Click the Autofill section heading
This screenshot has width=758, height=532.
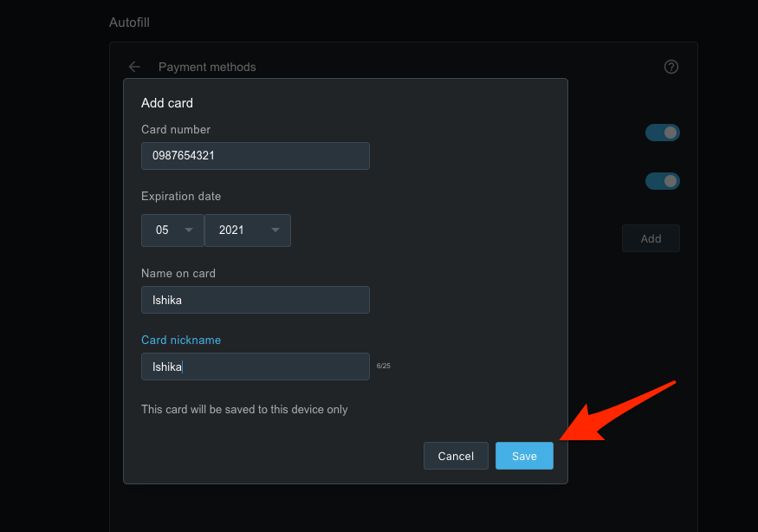tap(129, 22)
